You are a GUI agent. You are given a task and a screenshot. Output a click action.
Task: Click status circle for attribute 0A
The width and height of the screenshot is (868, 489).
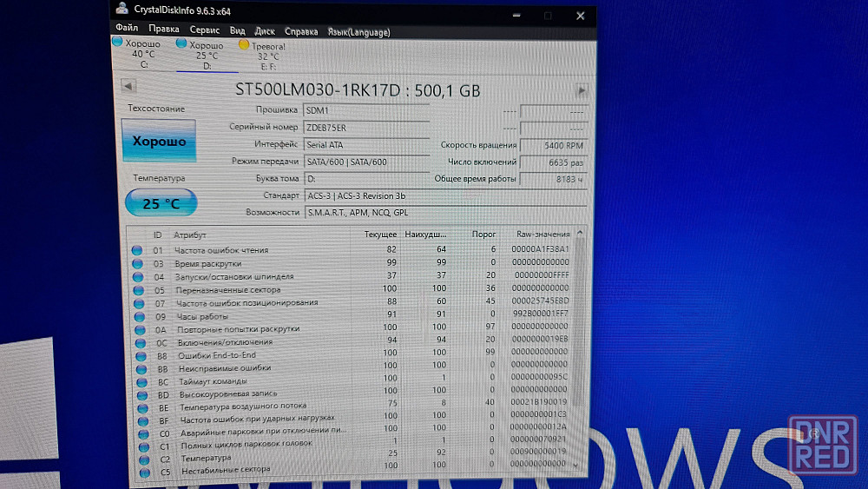pos(140,330)
